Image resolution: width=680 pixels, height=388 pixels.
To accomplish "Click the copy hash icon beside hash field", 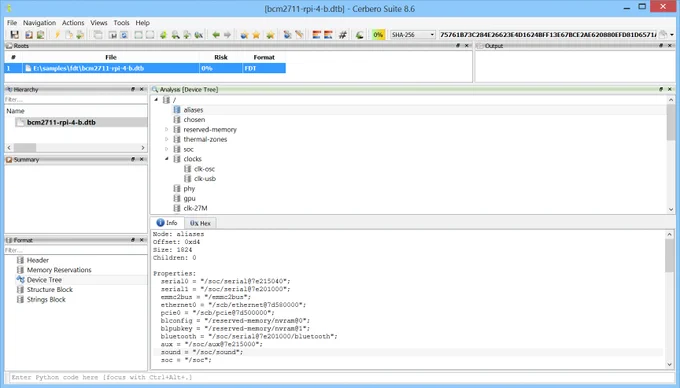I will coord(663,35).
